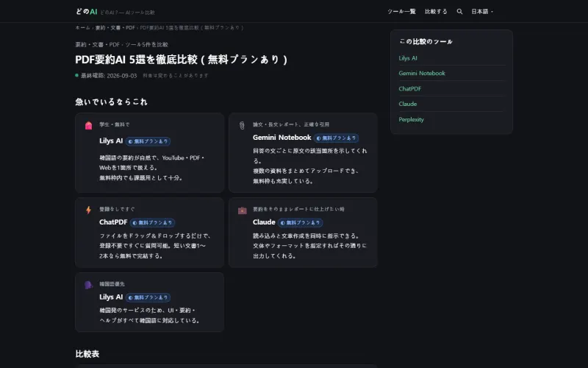588x368 pixels.
Task: Click the 論文・長文レポート、正確な引用 label
Action: coord(291,124)
